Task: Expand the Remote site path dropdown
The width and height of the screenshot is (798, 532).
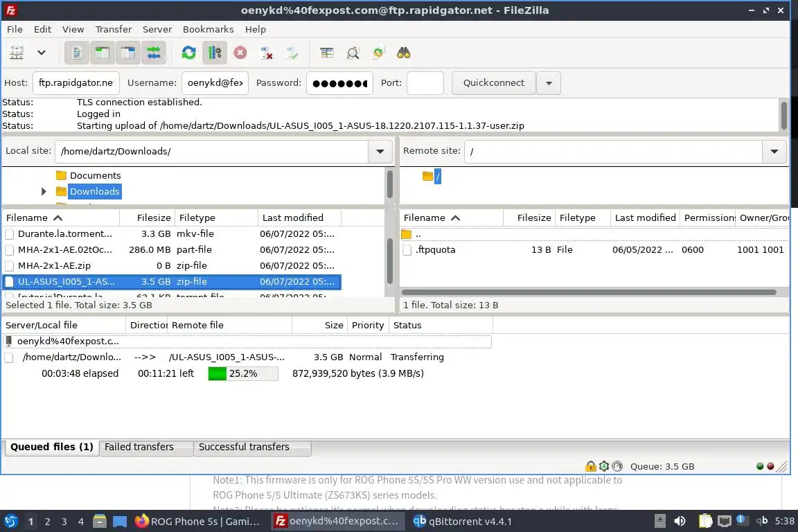Action: [774, 151]
